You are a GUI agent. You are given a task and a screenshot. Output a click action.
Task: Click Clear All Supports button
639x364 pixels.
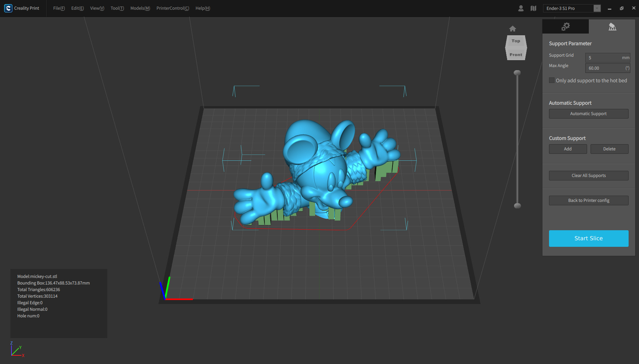tap(588, 176)
